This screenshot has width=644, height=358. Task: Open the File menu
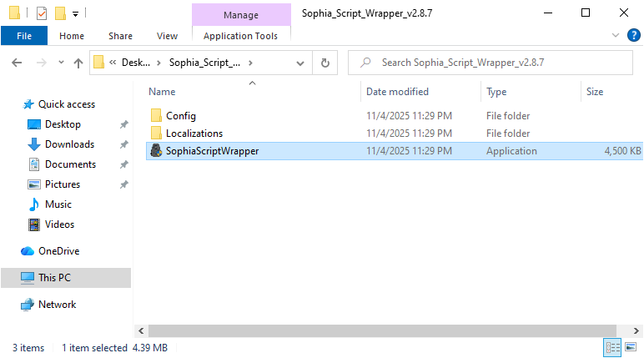click(24, 36)
